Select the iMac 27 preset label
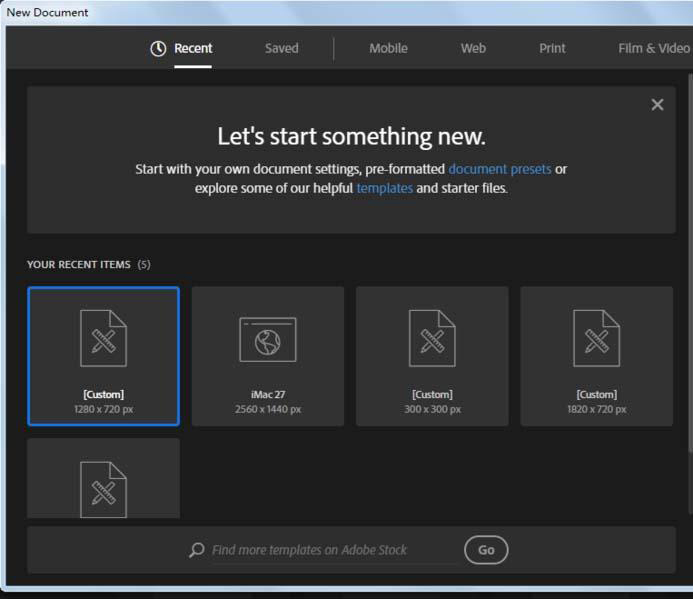693x599 pixels. [267, 394]
